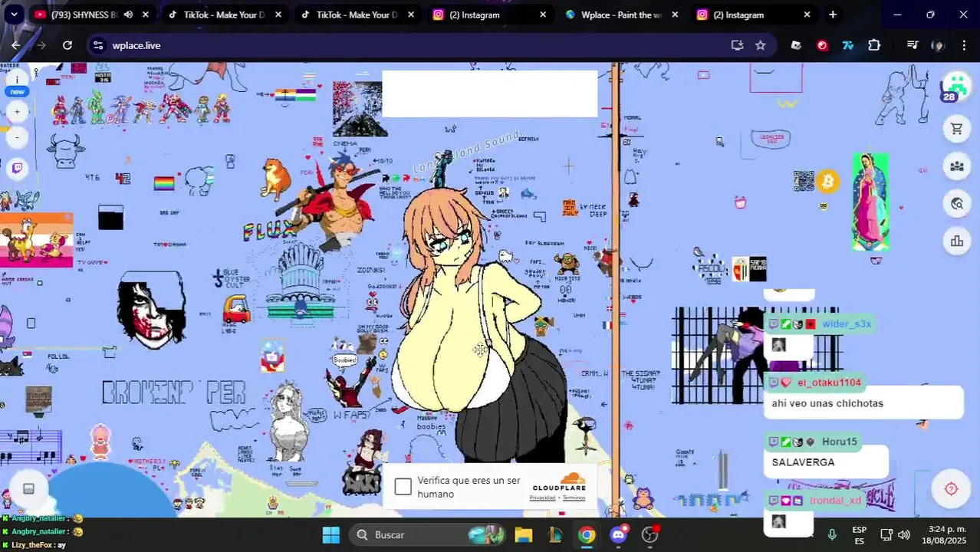Screen dimensions: 980x552
Task: Check the Cloudflare human verification box
Action: click(x=403, y=487)
